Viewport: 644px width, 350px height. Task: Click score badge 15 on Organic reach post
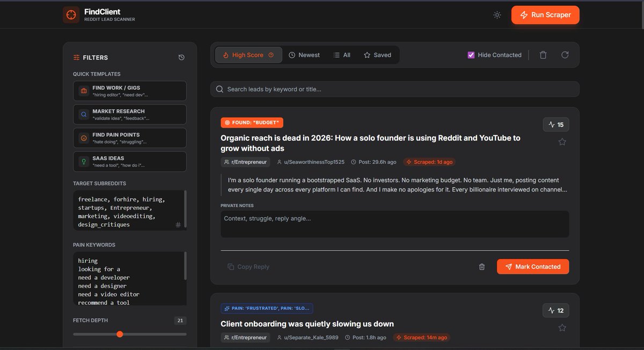pyautogui.click(x=556, y=125)
